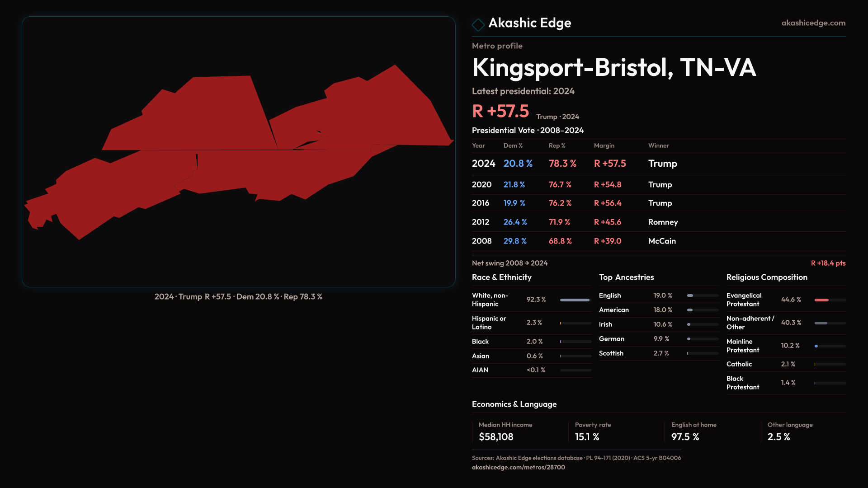Click the Akashic Edge diamond logo icon
This screenshot has width=868, height=488.
(x=478, y=24)
